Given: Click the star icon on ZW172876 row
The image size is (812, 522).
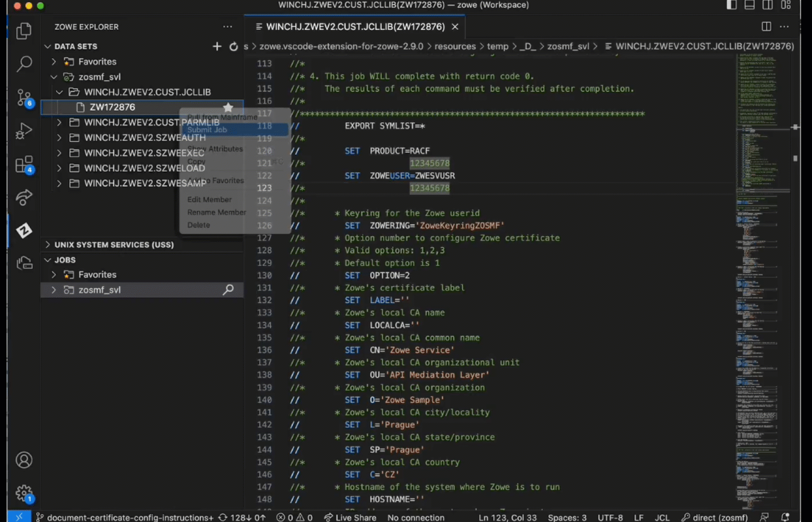Looking at the screenshot, I should tap(228, 107).
